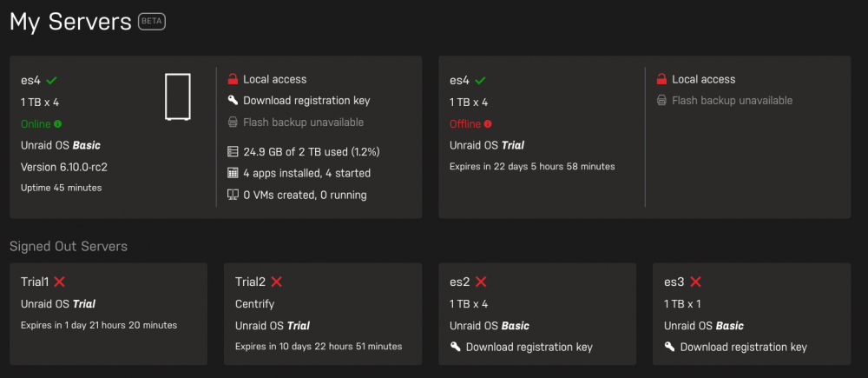Click the red info icon beside Offline
Image resolution: width=868 pixels, height=378 pixels.
pos(488,124)
